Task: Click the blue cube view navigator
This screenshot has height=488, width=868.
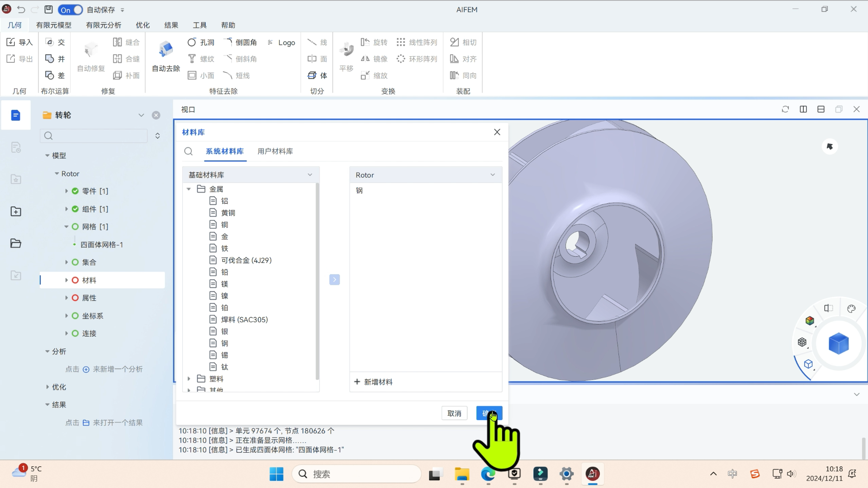Action: coord(839,343)
